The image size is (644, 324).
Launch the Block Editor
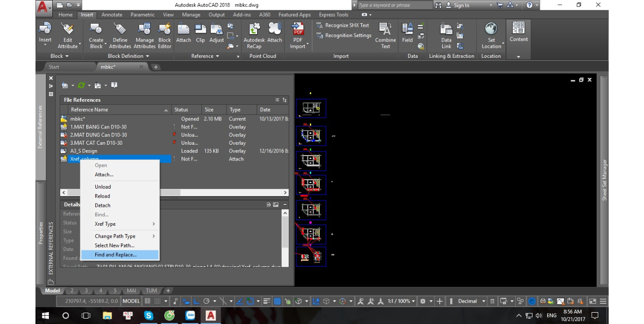pos(164,36)
